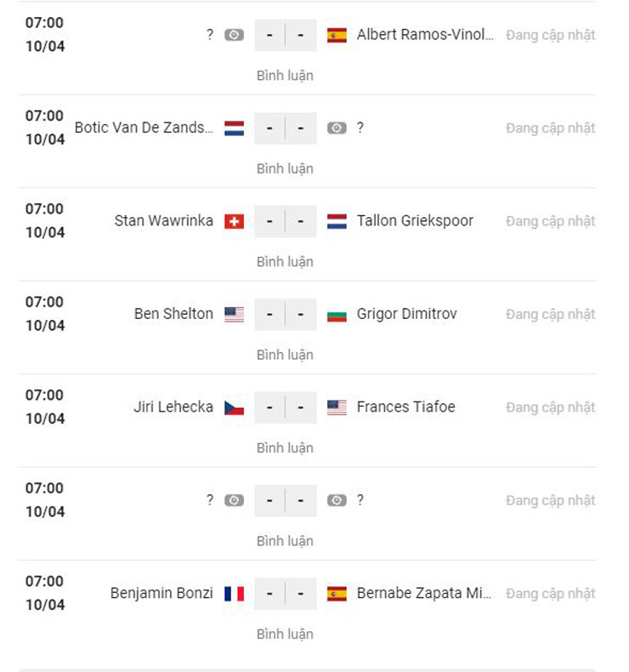Open Bình luận under Wawrinka vs Griekspoor
The width and height of the screenshot is (629, 672).
pyautogui.click(x=285, y=262)
